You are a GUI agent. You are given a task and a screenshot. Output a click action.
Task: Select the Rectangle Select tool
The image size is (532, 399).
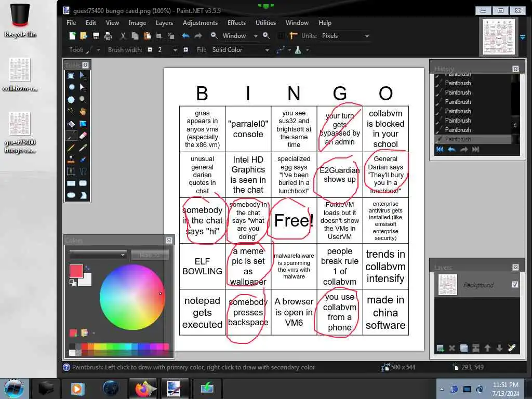(71, 75)
